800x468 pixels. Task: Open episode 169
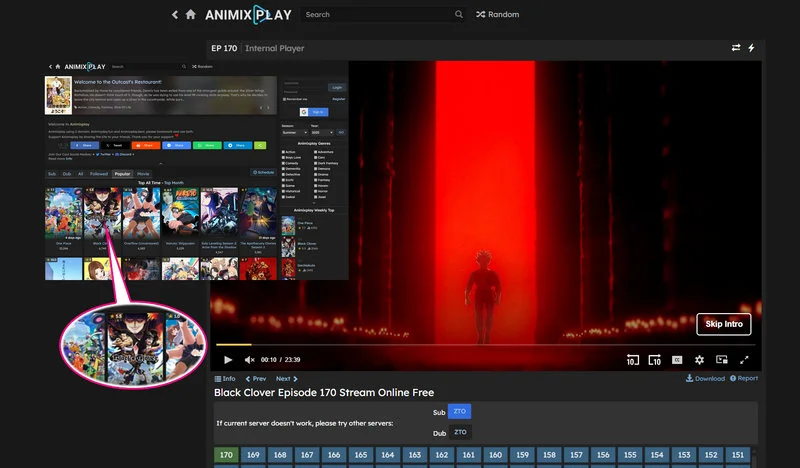(253, 455)
